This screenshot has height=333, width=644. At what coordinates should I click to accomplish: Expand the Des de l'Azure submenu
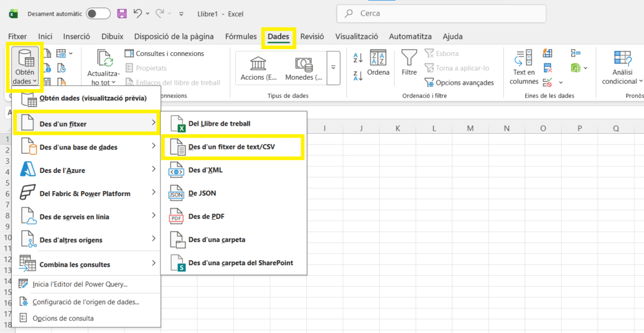(87, 170)
